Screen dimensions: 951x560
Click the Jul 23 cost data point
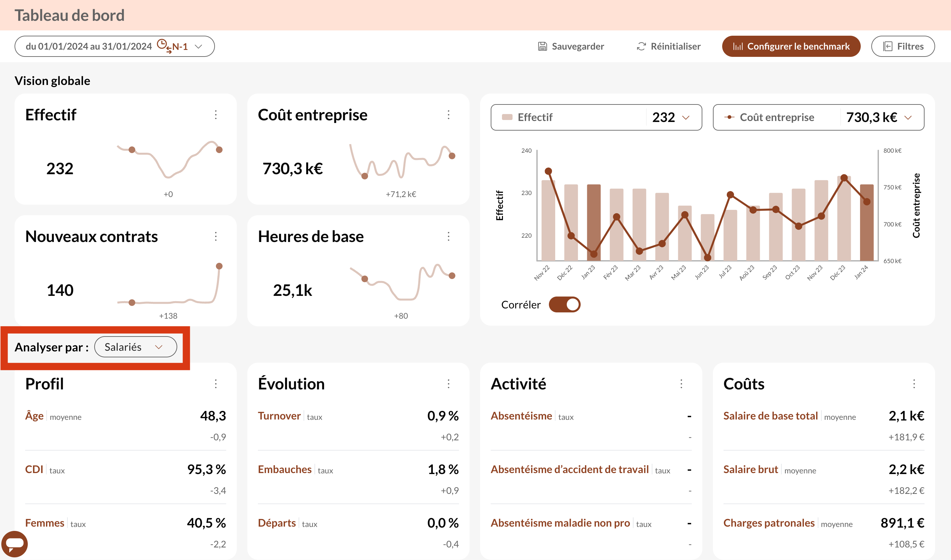[730, 195]
